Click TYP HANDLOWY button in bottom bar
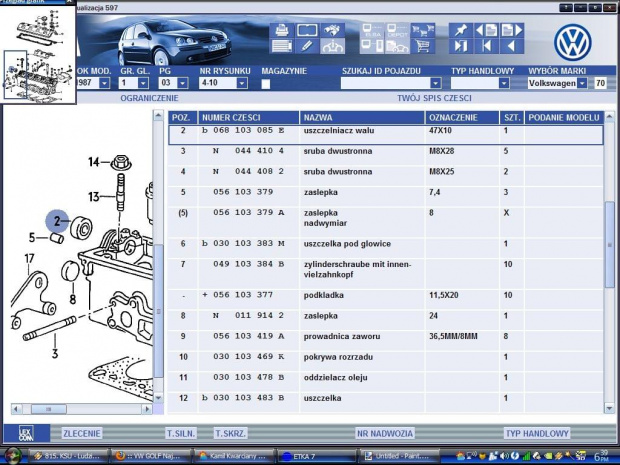620x465 pixels. coord(537,433)
